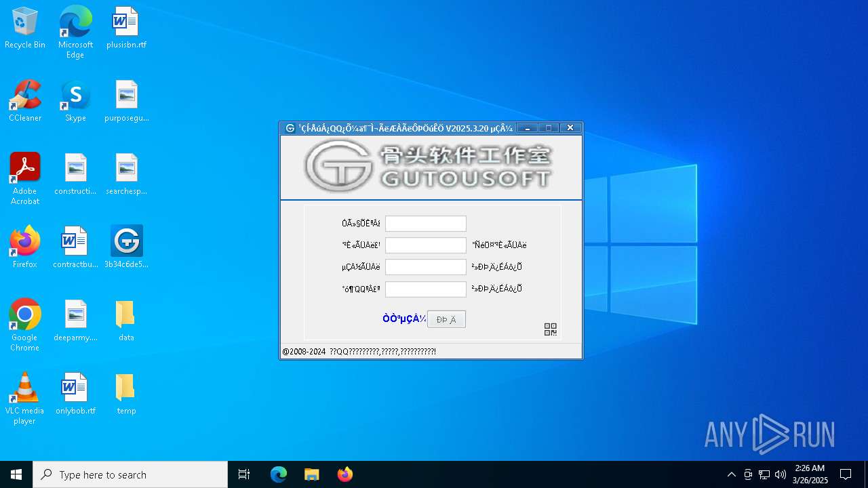
Task: Click the taskbar search box
Action: pos(130,474)
